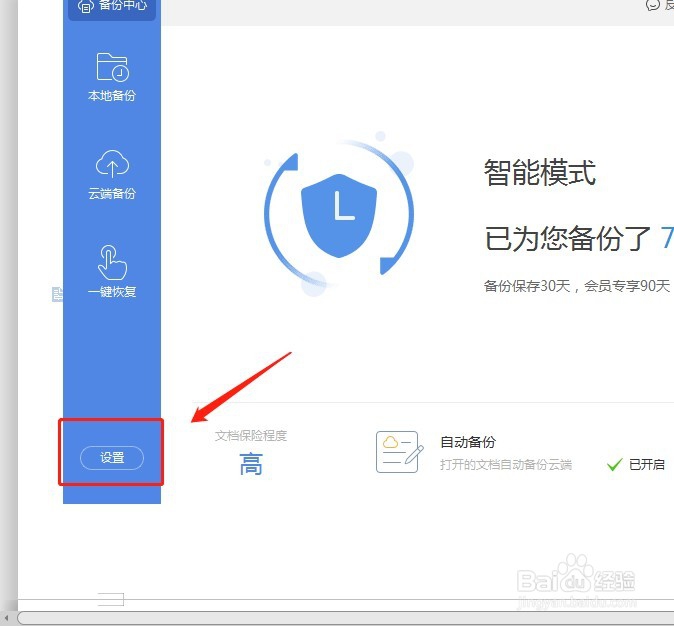Select the 一键恢复 hand icon
Viewport: 674px width, 626px height.
tap(112, 262)
